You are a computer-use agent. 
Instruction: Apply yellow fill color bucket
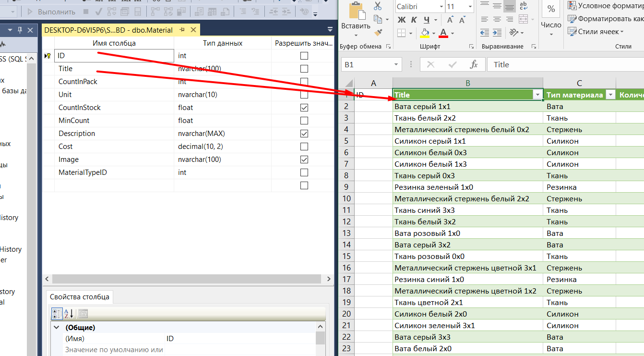pos(425,33)
